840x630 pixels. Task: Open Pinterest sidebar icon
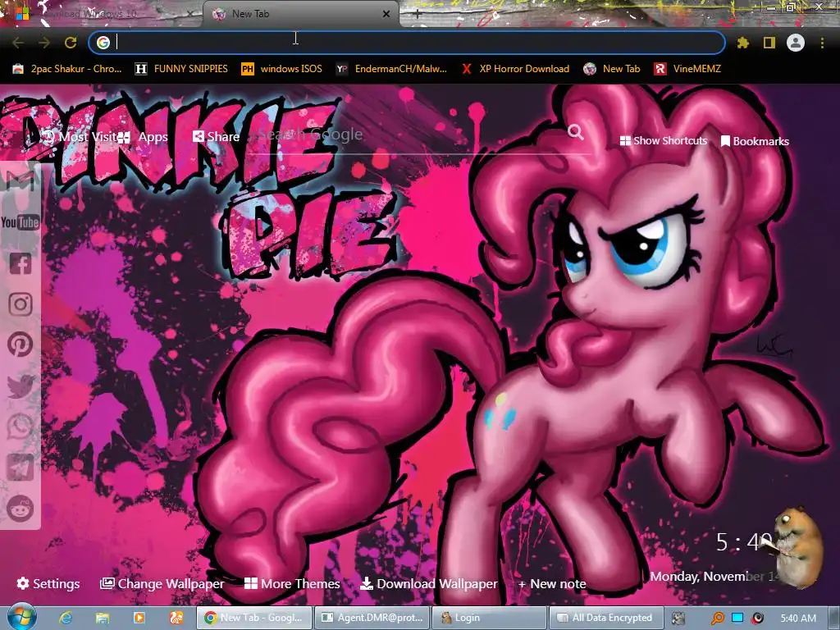pos(21,345)
